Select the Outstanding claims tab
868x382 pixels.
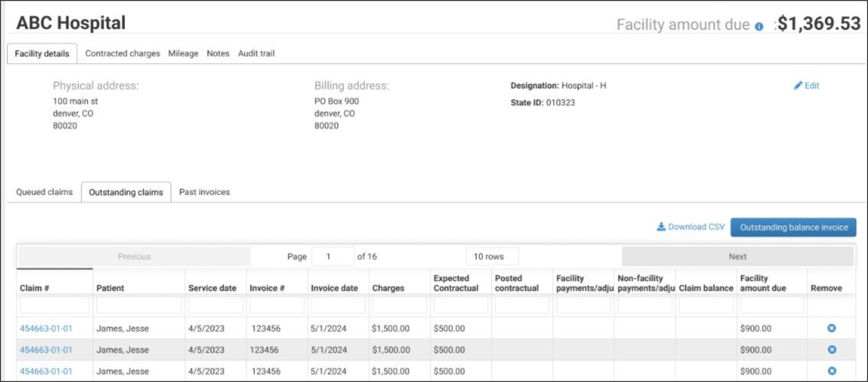click(x=126, y=193)
